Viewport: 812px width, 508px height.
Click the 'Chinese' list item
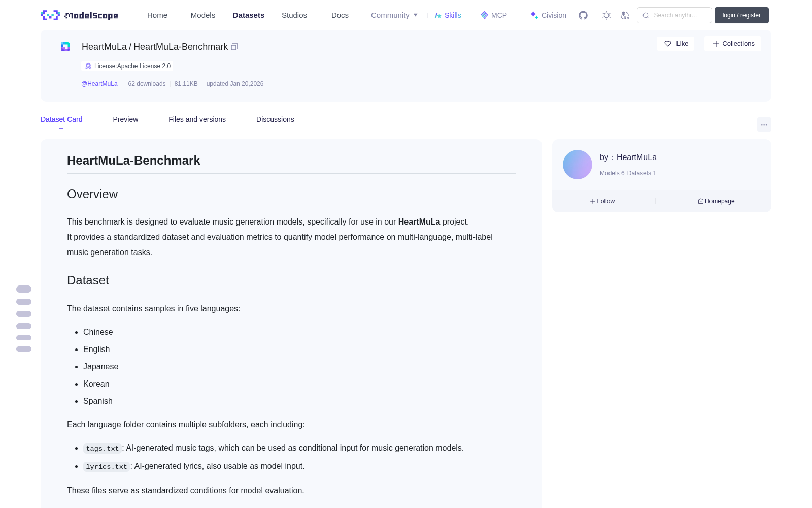click(x=98, y=332)
